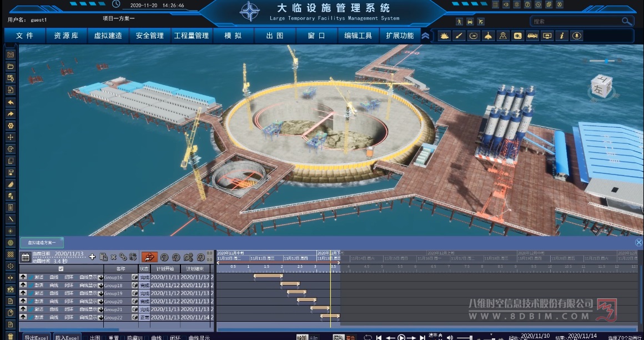Viewport: 644px width, 340px height.
Task: Open the information 'i' icon
Action: coord(562,36)
